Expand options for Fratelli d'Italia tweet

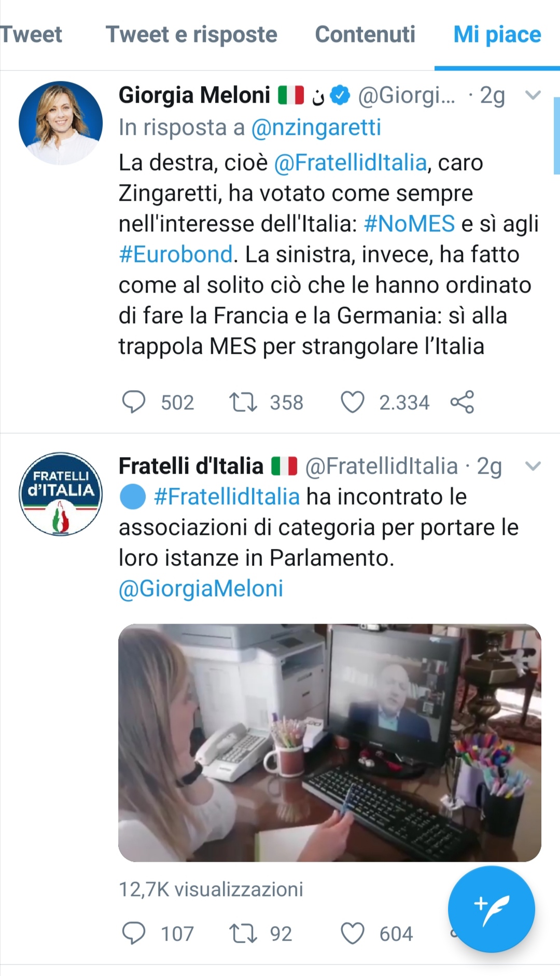(533, 466)
